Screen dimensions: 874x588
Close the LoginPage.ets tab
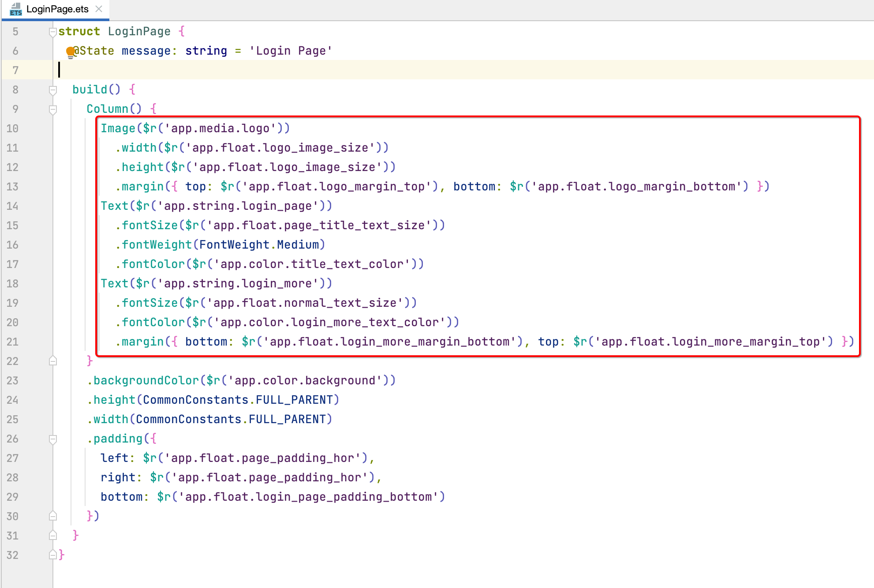tap(99, 9)
